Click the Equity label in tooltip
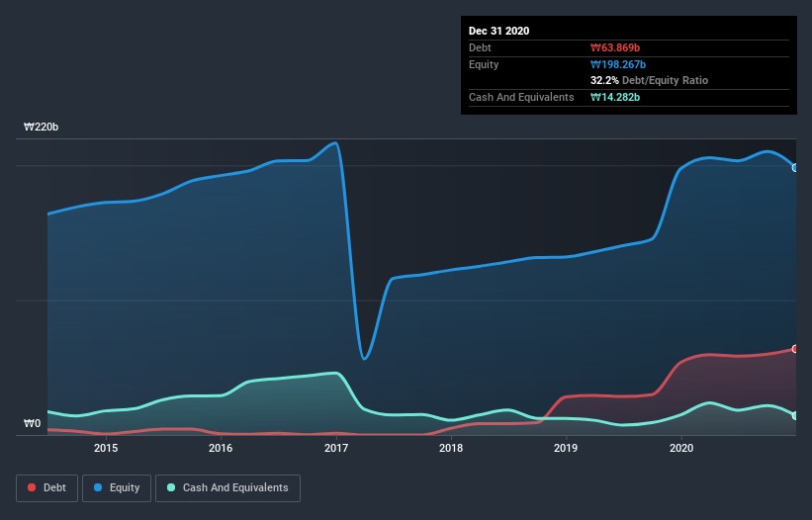This screenshot has width=812, height=520. coord(484,64)
